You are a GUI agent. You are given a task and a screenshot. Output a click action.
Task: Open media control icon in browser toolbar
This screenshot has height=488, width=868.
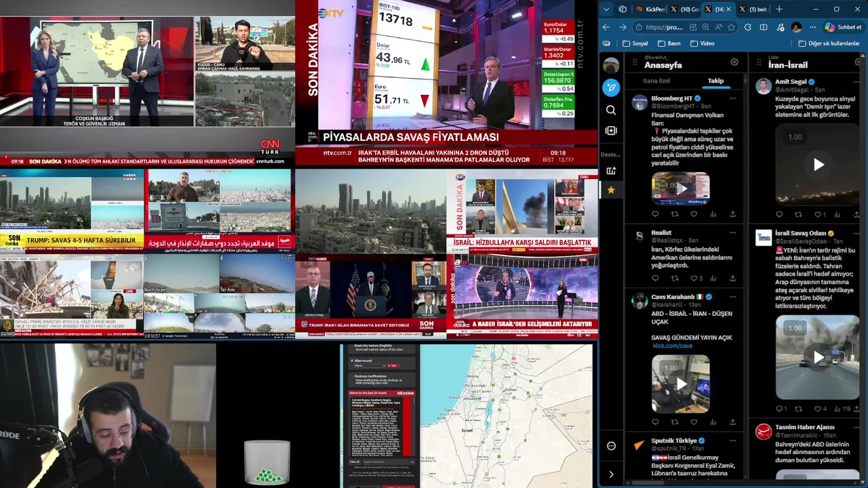tap(780, 27)
